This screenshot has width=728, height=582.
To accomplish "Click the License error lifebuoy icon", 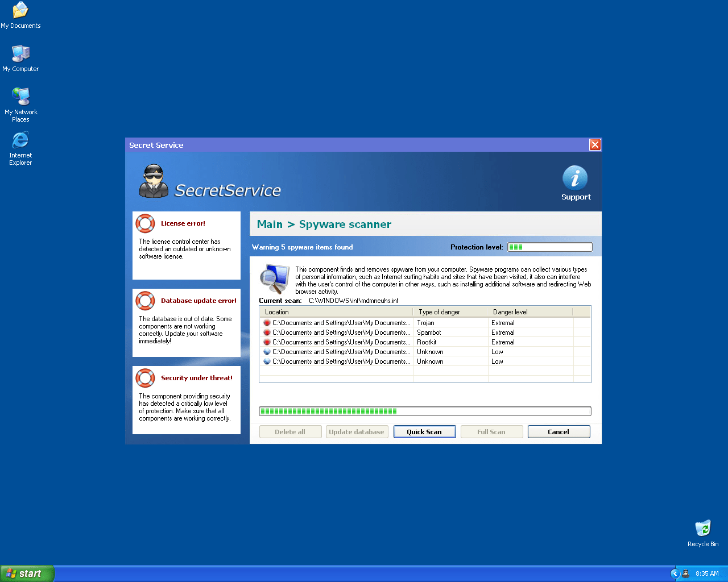I will coord(146,223).
